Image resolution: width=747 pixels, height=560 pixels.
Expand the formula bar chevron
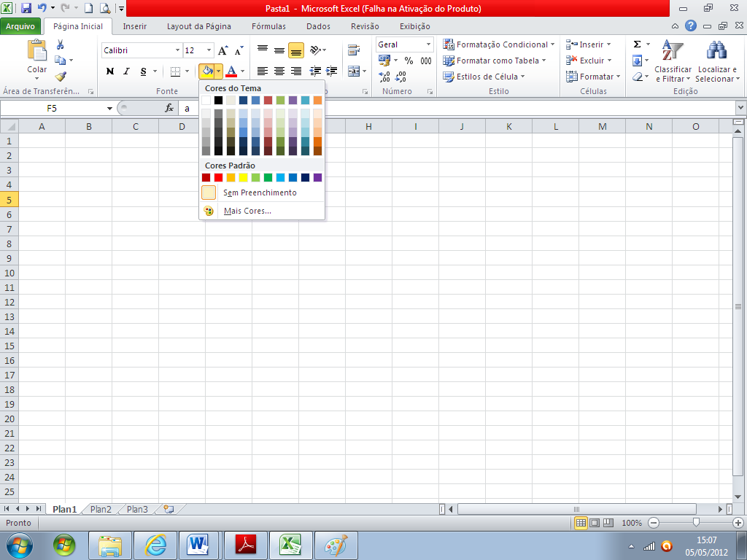click(x=740, y=108)
